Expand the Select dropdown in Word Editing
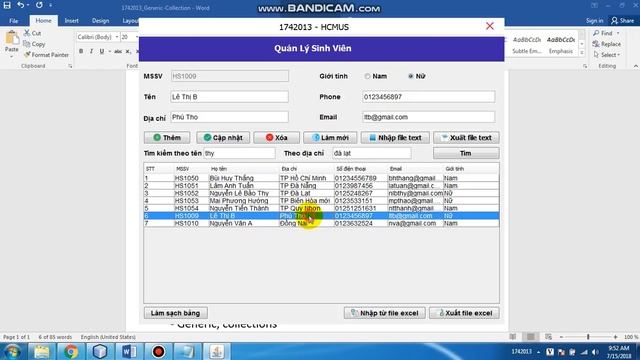Screen dimensions: 640x360 [x=619, y=55]
